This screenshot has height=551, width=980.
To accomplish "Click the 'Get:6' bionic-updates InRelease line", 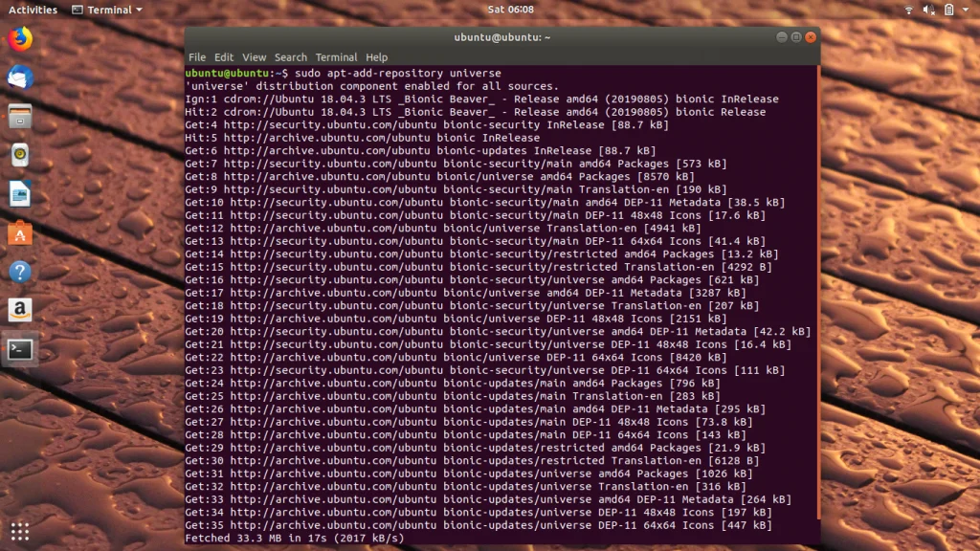I will point(420,150).
